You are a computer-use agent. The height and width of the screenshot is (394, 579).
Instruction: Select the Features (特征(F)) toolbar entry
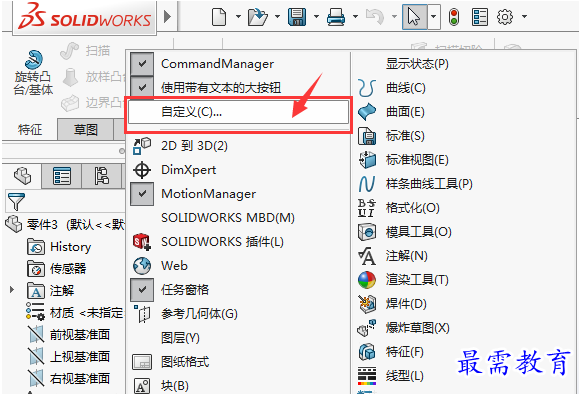click(405, 352)
